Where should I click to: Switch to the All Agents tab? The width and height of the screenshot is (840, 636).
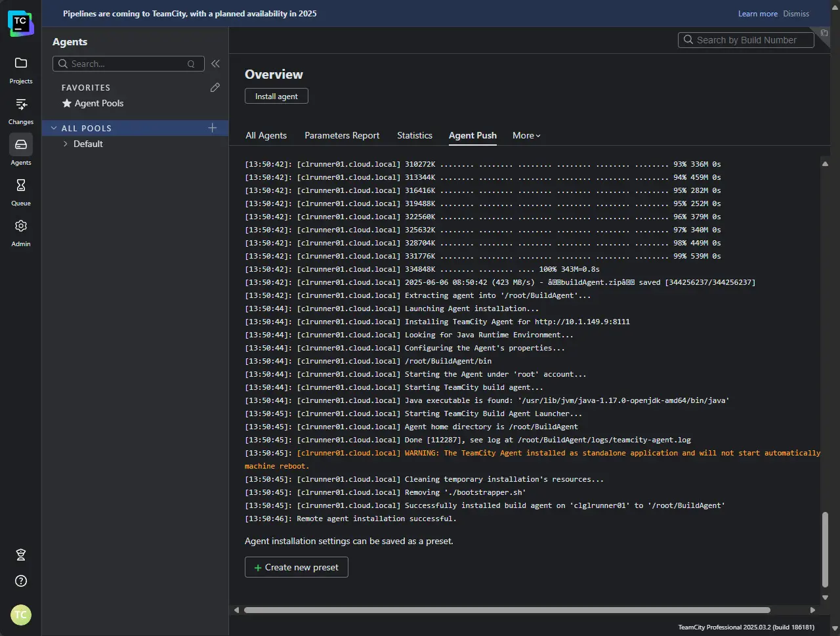point(266,136)
